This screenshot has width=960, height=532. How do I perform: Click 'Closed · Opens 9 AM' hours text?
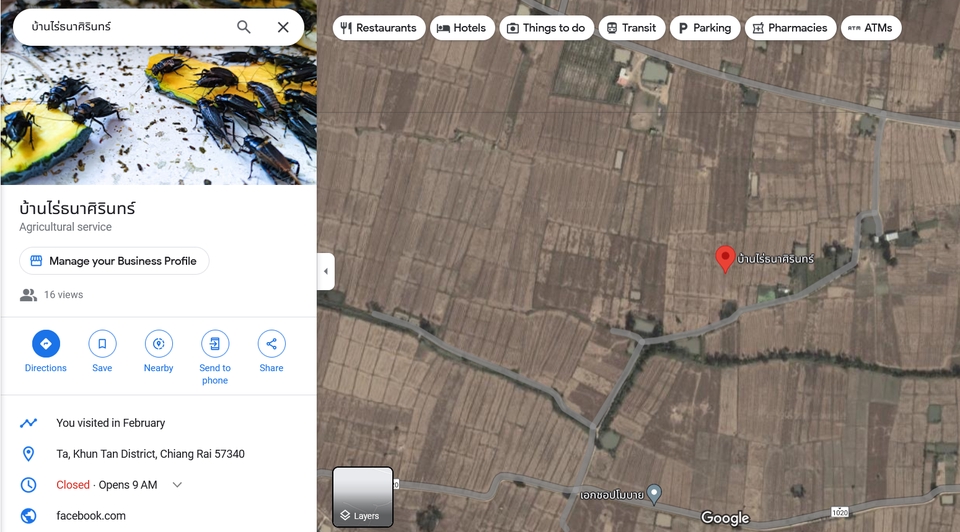tap(107, 485)
